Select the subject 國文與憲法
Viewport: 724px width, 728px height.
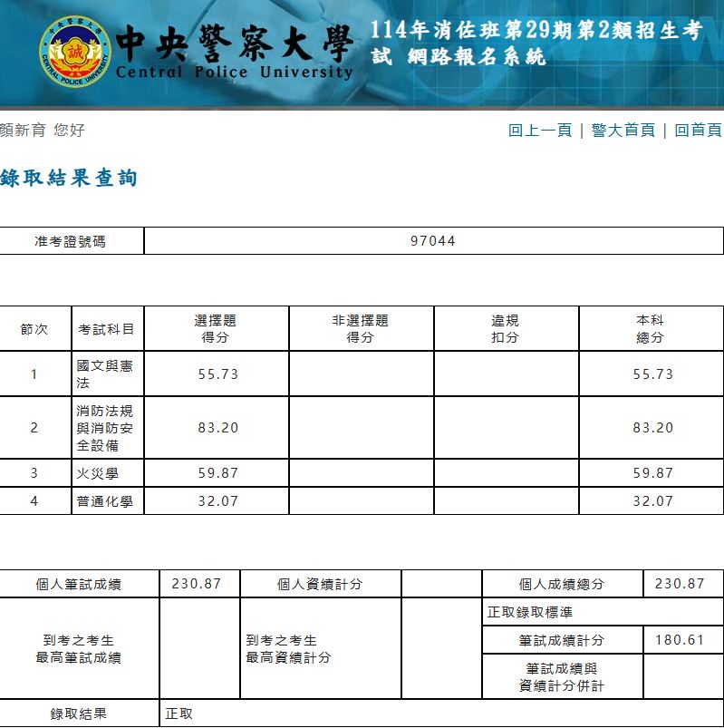pos(104,374)
